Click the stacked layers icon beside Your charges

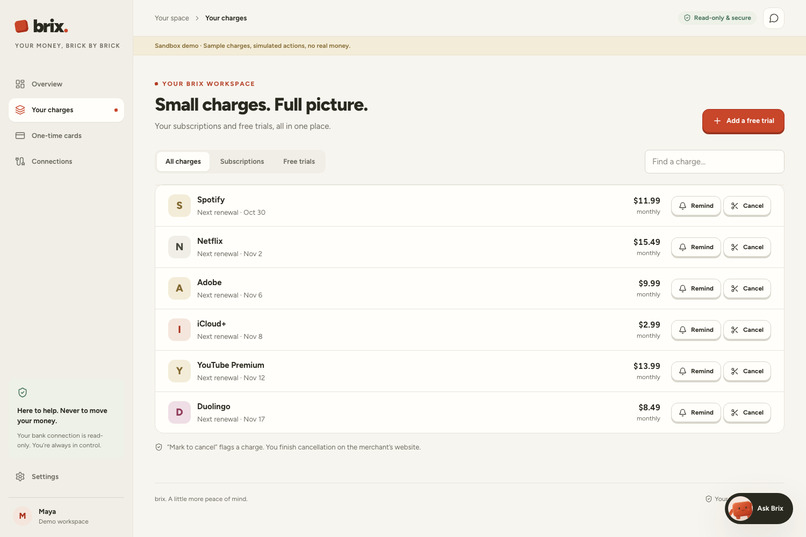pos(20,110)
